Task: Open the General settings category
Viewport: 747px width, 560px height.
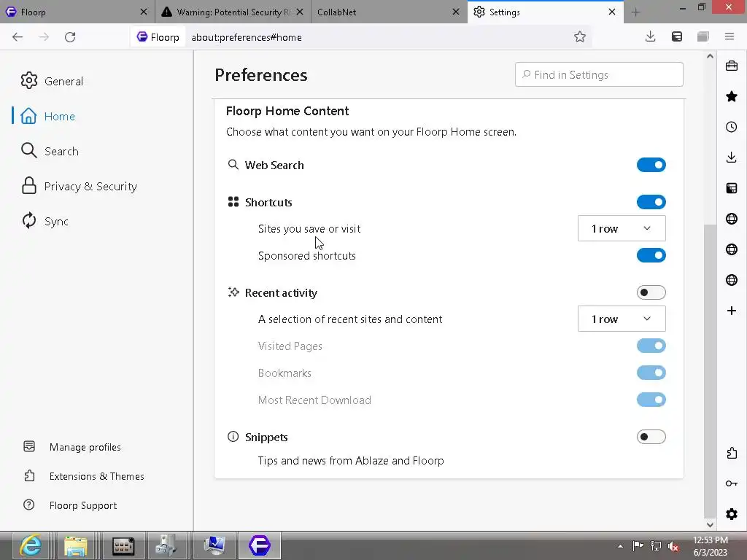Action: [x=52, y=81]
